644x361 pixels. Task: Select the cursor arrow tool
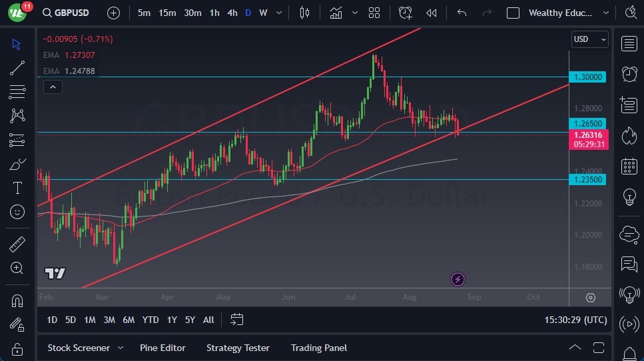pyautogui.click(x=17, y=45)
